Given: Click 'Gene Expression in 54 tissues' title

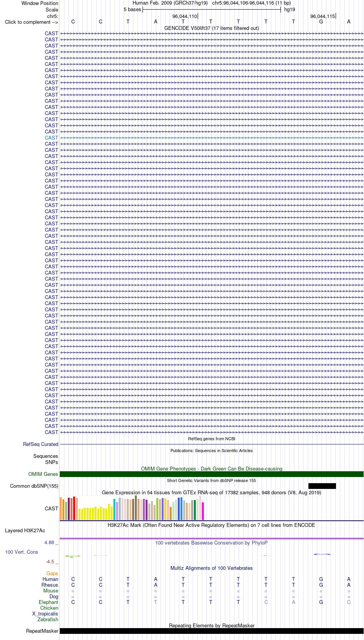Looking at the screenshot, I should 212,492.
